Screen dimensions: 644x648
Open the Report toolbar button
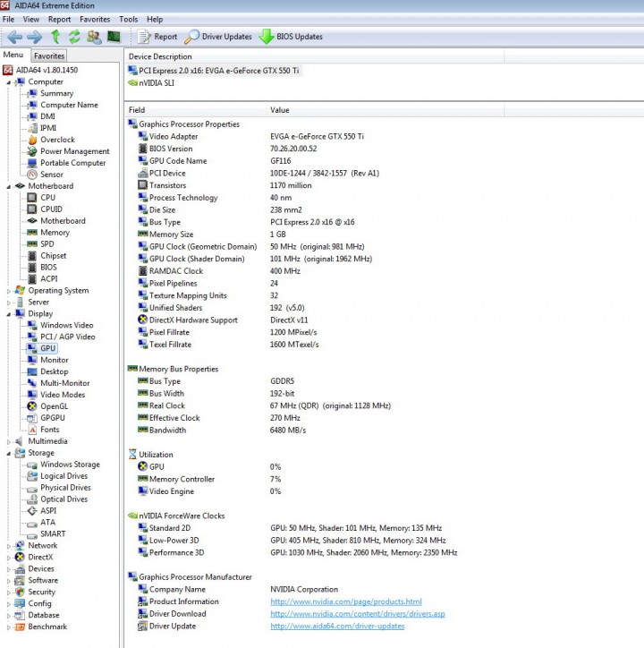(x=157, y=37)
